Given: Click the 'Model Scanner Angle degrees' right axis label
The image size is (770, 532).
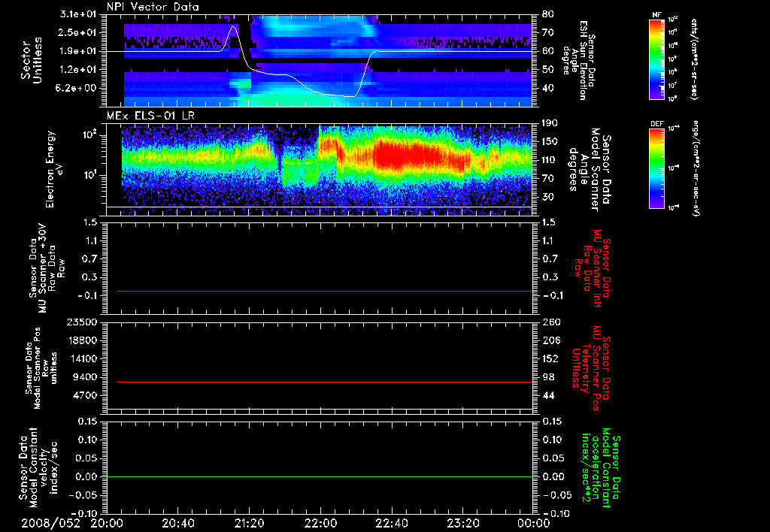Looking at the screenshot, I should point(590,170).
